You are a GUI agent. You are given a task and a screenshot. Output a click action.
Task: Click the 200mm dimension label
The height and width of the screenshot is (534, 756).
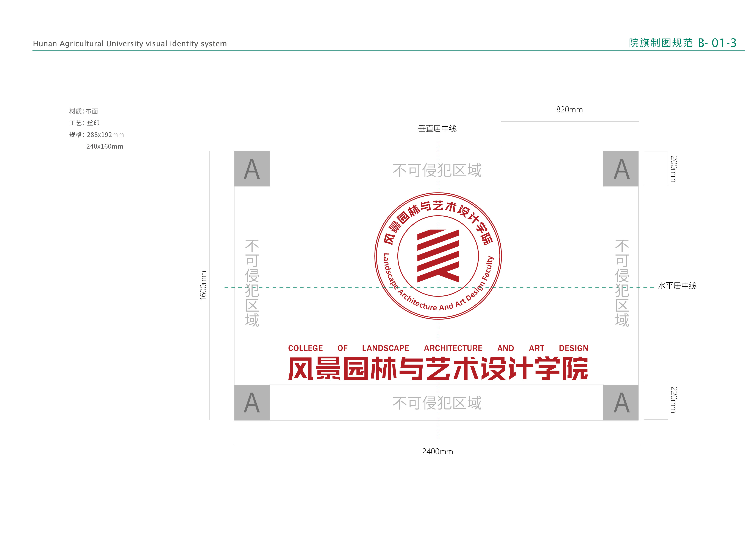click(674, 169)
